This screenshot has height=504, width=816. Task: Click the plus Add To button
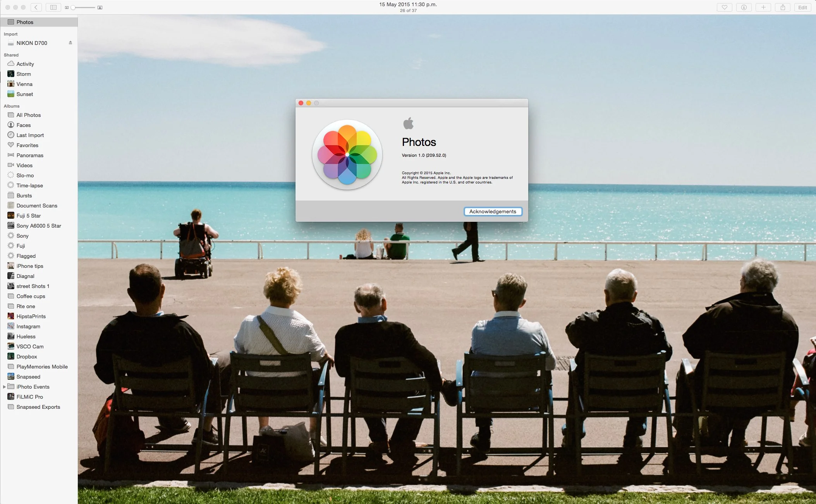pyautogui.click(x=763, y=7)
